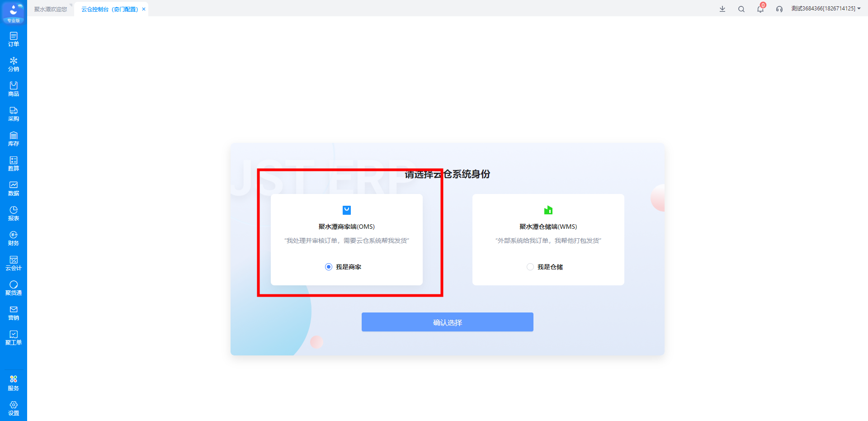The height and width of the screenshot is (421, 868).
Task: Click the download icon in the top bar
Action: pyautogui.click(x=722, y=9)
